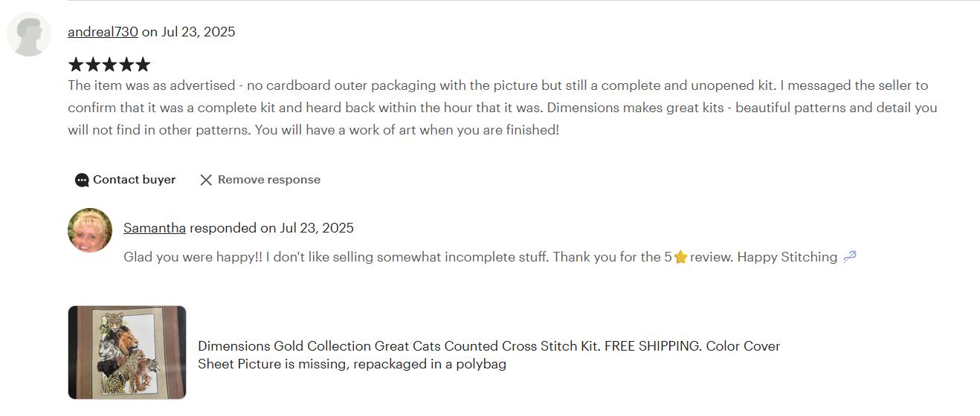Click the fourth star of the rating

pos(126,65)
